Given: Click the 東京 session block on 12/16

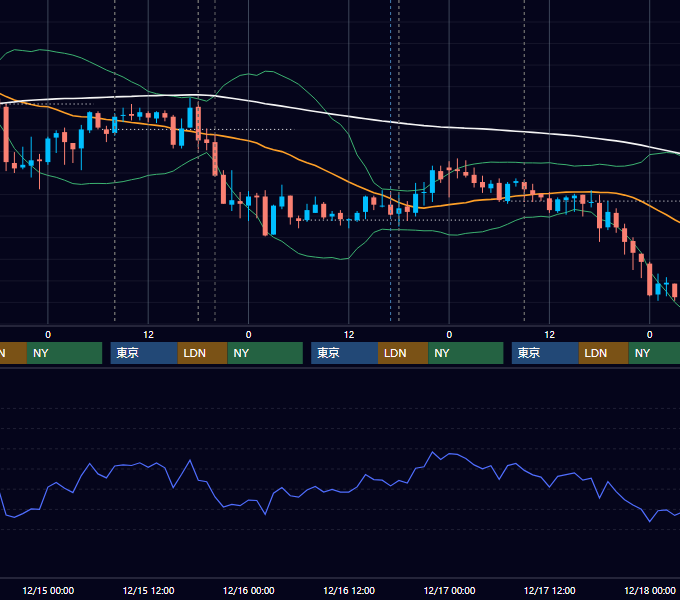Looking at the screenshot, I should tap(344, 353).
